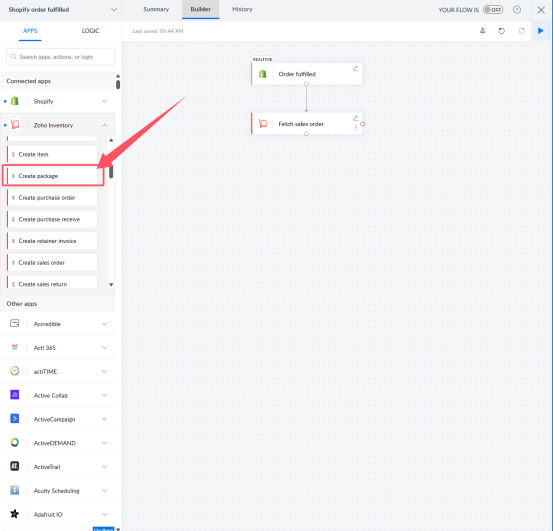Open the help question mark icon

[517, 10]
